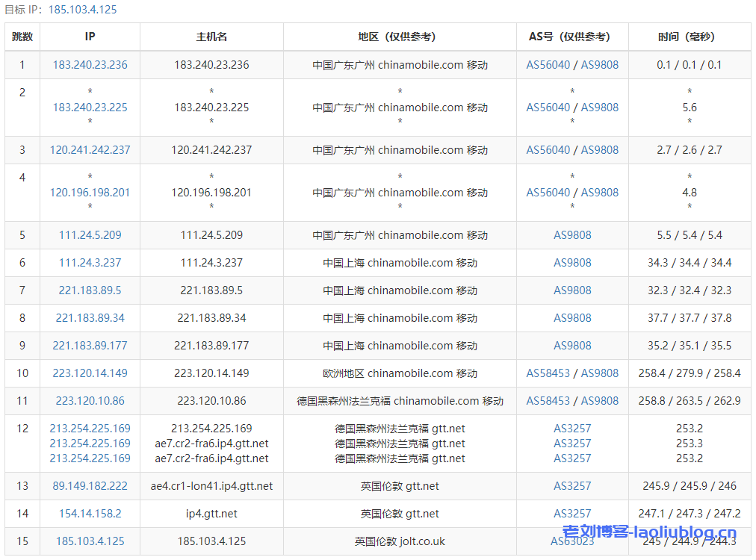Image resolution: width=756 pixels, height=560 pixels.
Task: Click the 111.24.5.209 IP link
Action: (x=90, y=235)
